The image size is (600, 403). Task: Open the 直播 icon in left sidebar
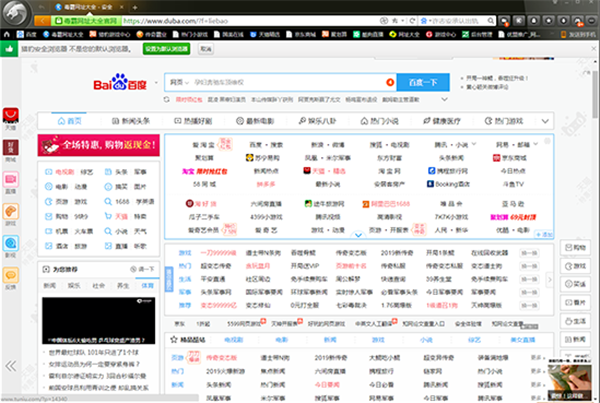click(10, 181)
